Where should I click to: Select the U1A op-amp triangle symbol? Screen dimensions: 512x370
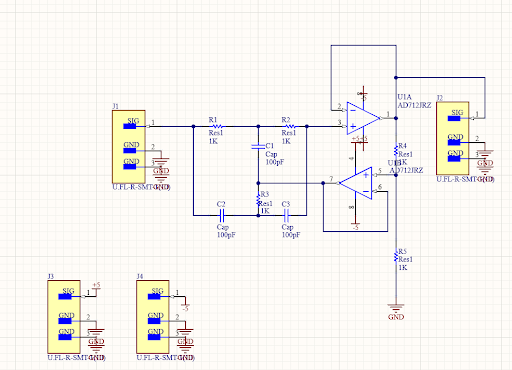[363, 118]
